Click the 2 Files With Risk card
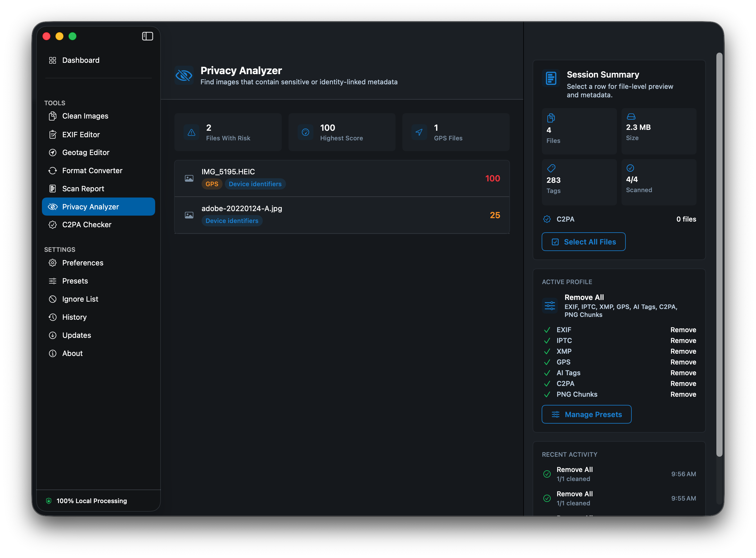Image resolution: width=756 pixels, height=558 pixels. pos(228,132)
